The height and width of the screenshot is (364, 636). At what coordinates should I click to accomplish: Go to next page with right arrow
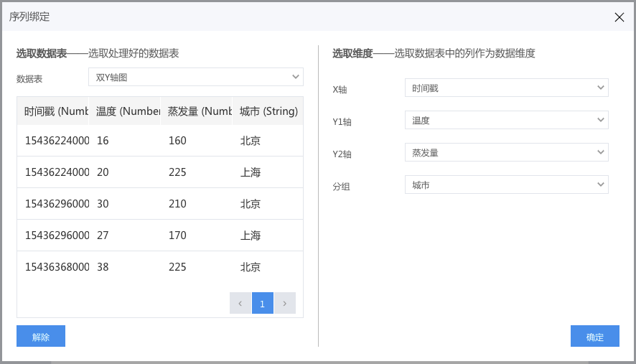285,303
